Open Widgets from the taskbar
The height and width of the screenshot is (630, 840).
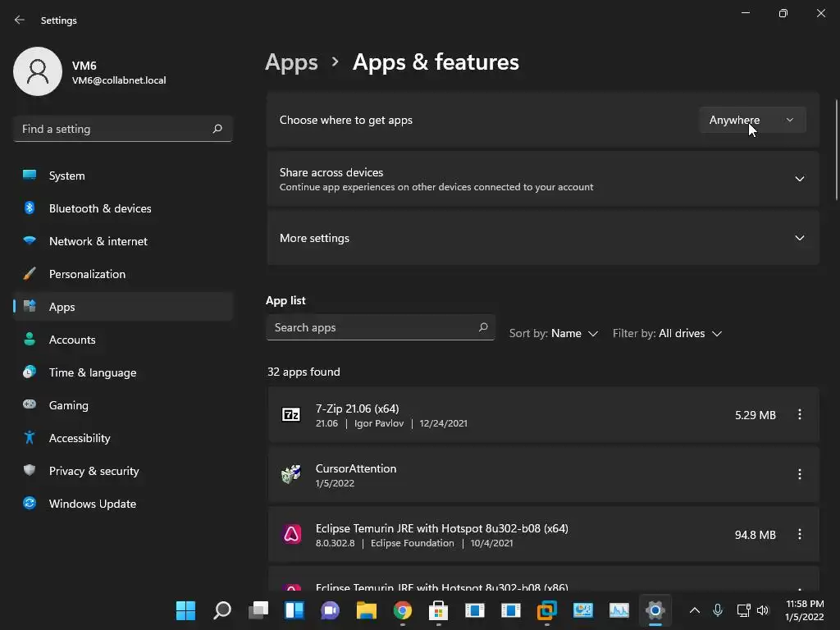(x=294, y=610)
